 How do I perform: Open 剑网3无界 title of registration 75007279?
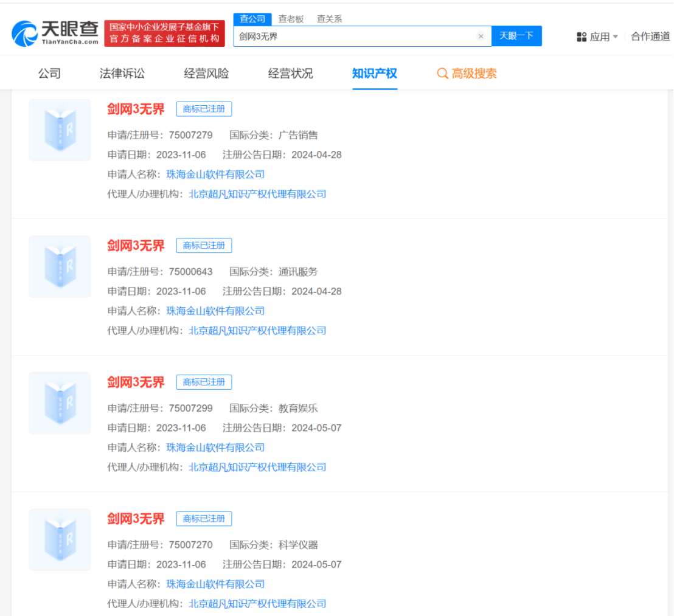click(x=136, y=109)
